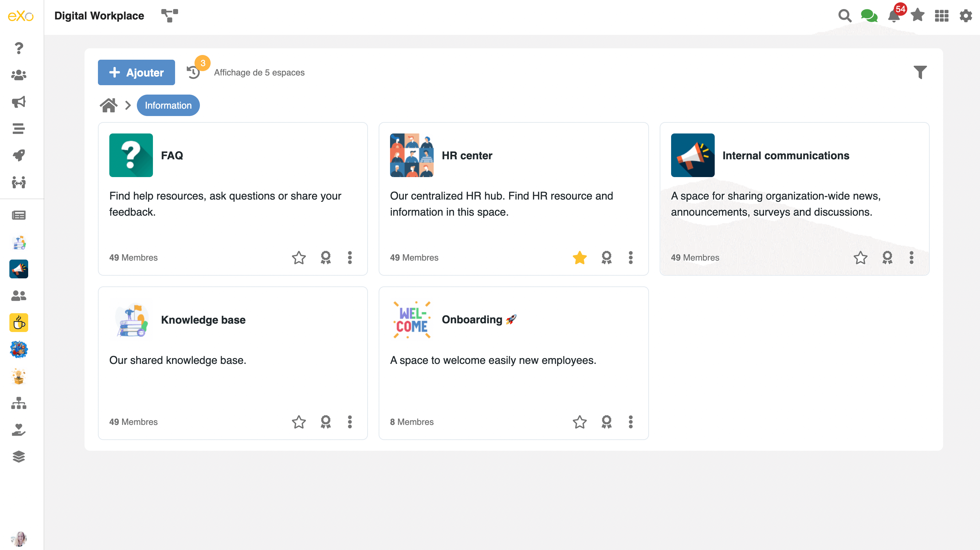The image size is (980, 550).
Task: Open the green chat bubbles icon
Action: coord(869,16)
